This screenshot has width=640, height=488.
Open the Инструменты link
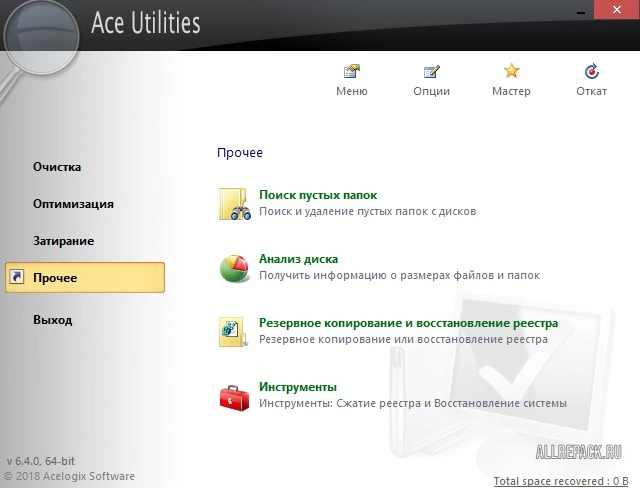point(298,386)
